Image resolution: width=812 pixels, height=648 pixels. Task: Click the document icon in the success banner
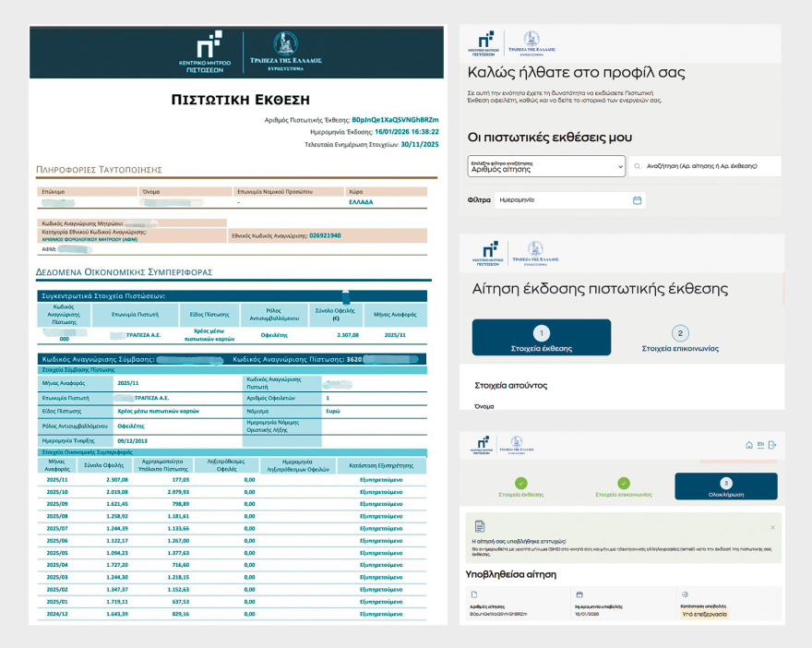[478, 524]
